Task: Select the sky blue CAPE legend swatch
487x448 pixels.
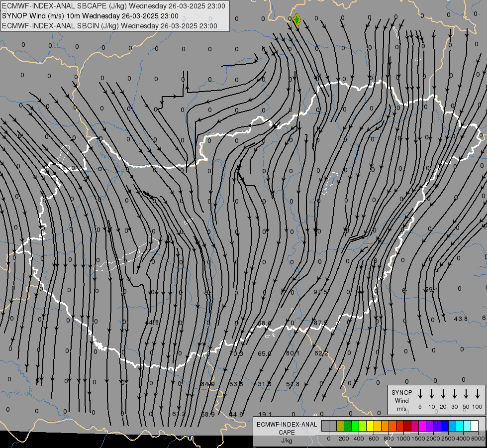Action: [452, 426]
